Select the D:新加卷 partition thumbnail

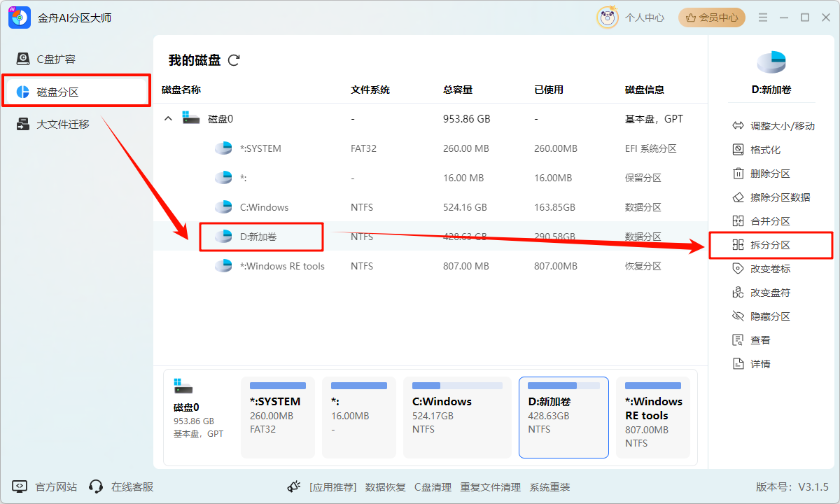point(563,417)
